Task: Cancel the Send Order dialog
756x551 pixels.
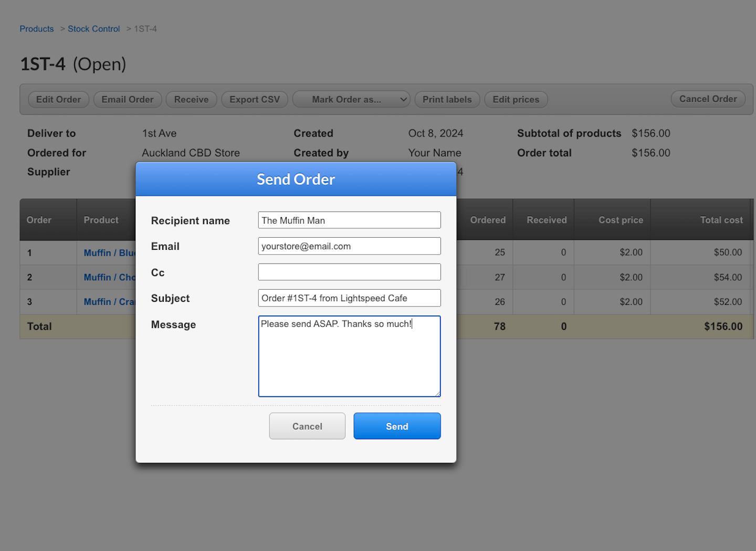Action: click(x=307, y=426)
